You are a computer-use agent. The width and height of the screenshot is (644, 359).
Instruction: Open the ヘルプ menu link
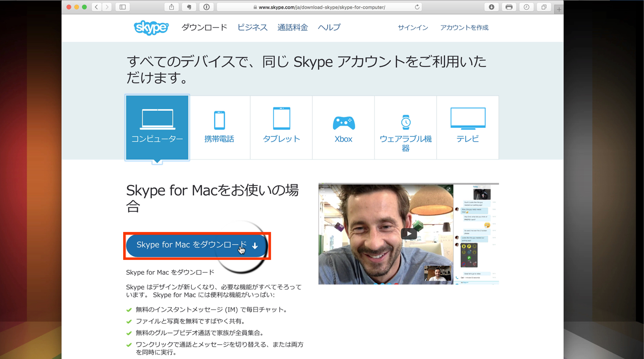(x=329, y=27)
